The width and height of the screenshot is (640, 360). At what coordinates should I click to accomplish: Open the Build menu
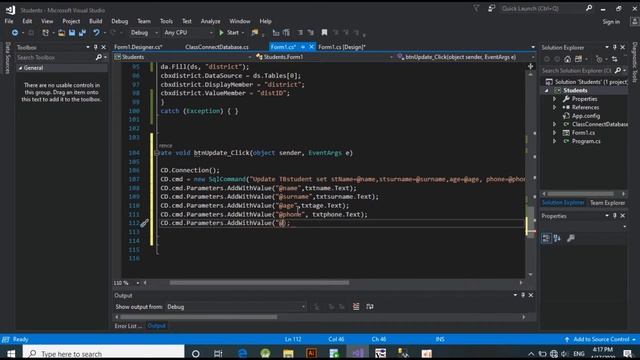(x=96, y=21)
